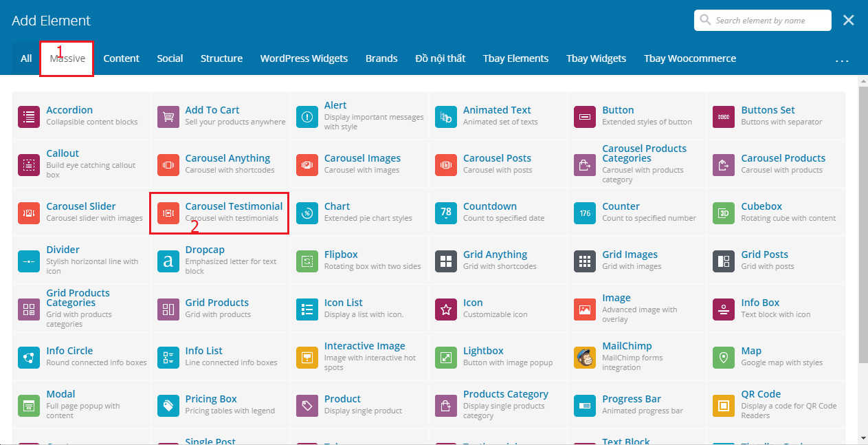868x445 pixels.
Task: Add the Info List element
Action: pyautogui.click(x=219, y=358)
